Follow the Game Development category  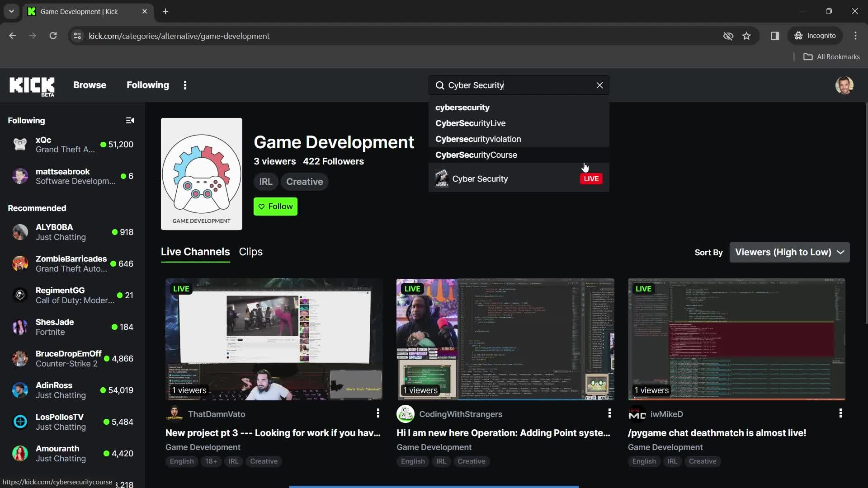click(275, 206)
